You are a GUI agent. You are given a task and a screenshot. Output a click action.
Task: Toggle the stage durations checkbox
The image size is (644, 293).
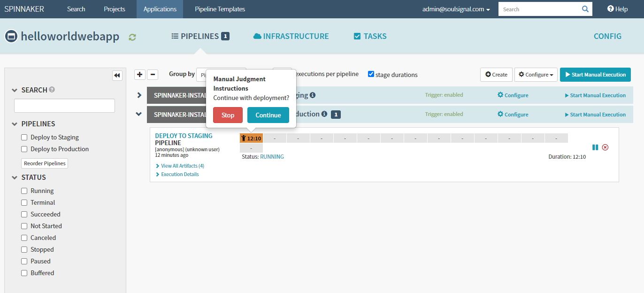[371, 74]
